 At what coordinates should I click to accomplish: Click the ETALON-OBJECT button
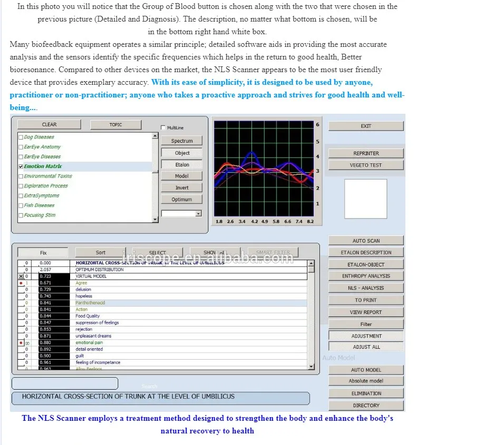click(366, 264)
